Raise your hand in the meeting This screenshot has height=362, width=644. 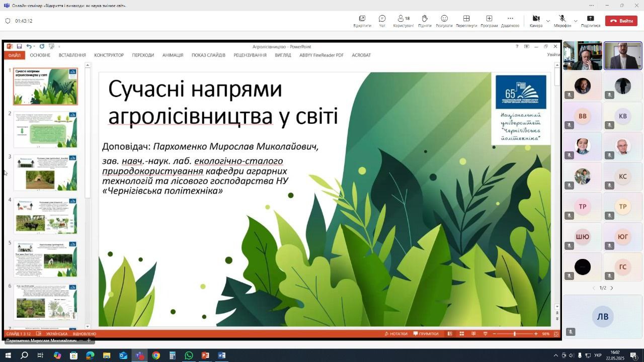tap(424, 21)
